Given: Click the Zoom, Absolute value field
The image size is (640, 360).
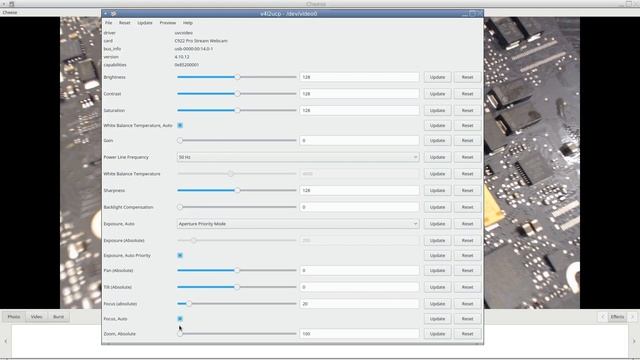Looking at the screenshot, I should click(x=359, y=333).
